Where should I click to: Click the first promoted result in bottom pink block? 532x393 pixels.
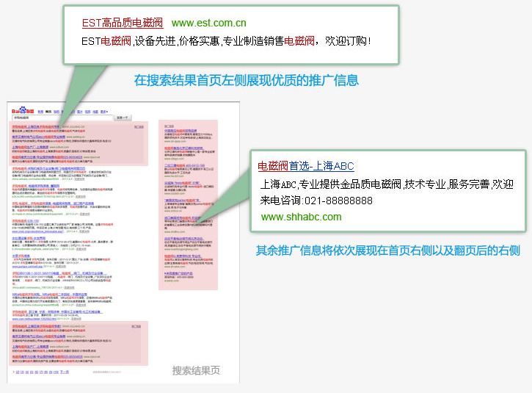click(x=37, y=325)
